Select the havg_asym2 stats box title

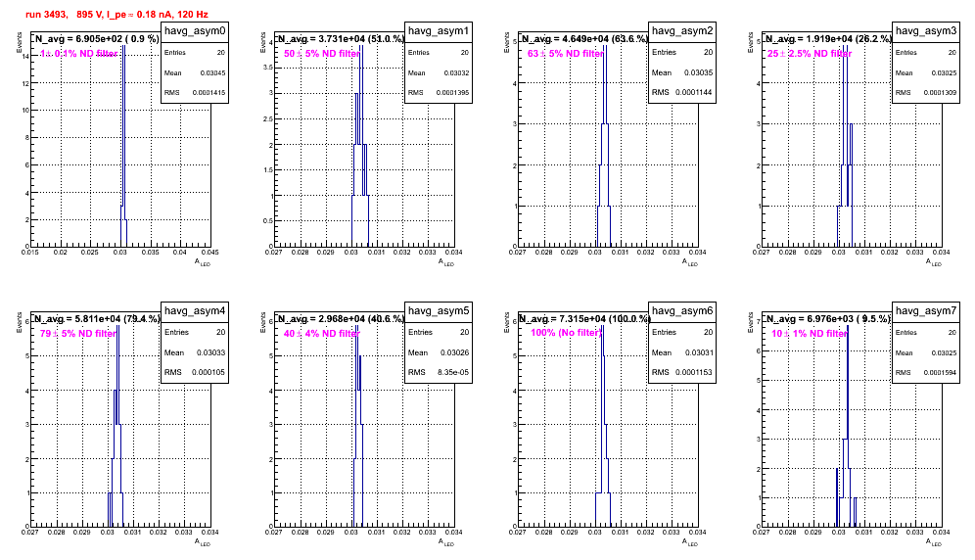(x=682, y=31)
